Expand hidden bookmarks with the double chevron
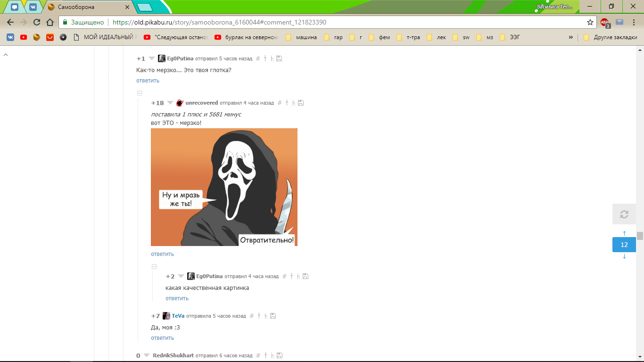The image size is (644, 362). click(570, 37)
